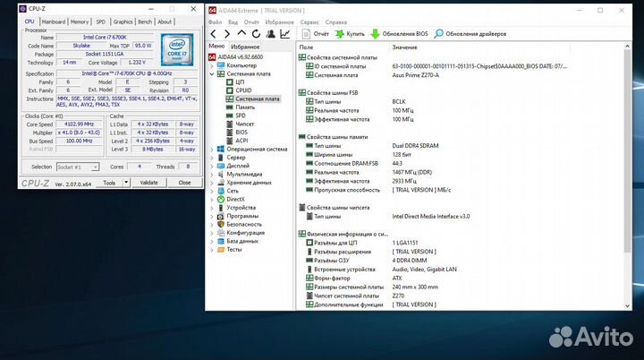
Task: Open the Сервис menu in AIDA64
Action: point(309,21)
